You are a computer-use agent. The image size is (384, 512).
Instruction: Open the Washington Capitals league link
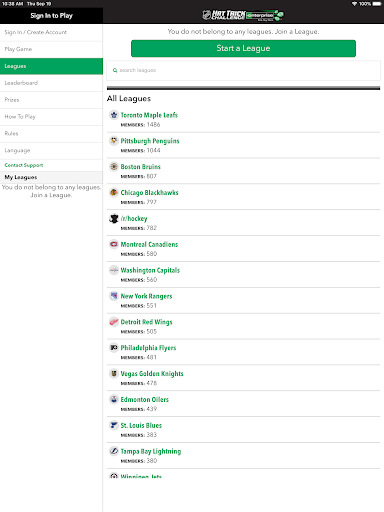[x=150, y=270]
